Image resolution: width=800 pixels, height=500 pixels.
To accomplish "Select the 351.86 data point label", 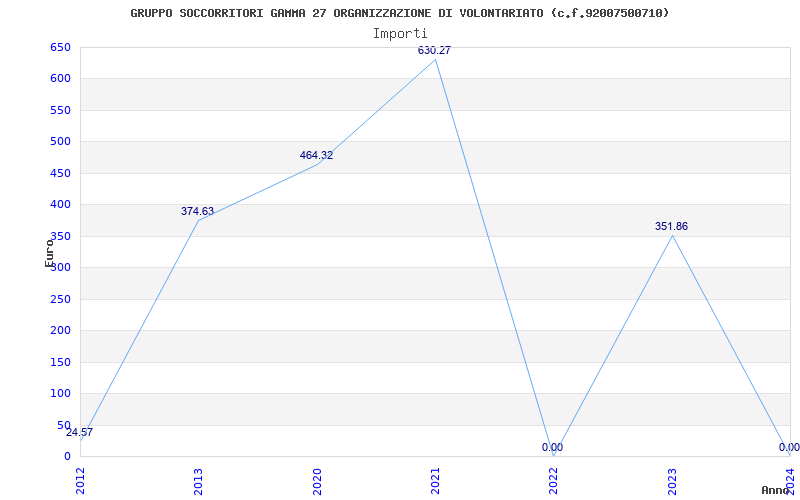I will pyautogui.click(x=671, y=227).
